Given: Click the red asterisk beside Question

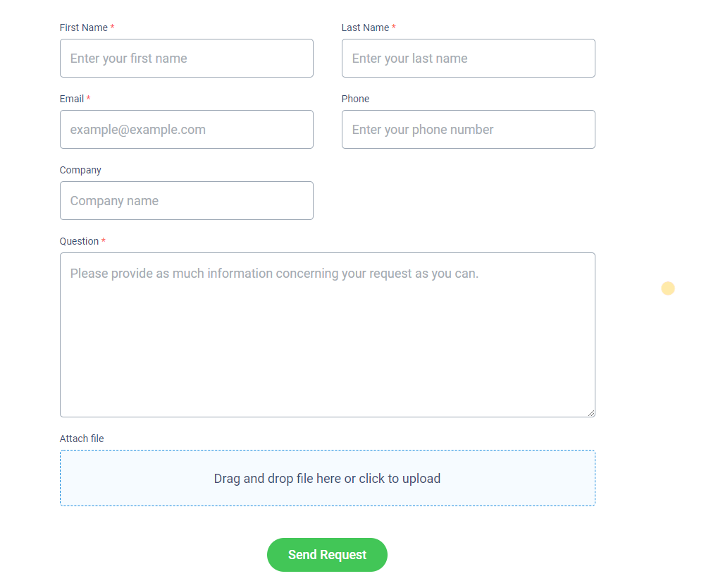Looking at the screenshot, I should pos(104,241).
